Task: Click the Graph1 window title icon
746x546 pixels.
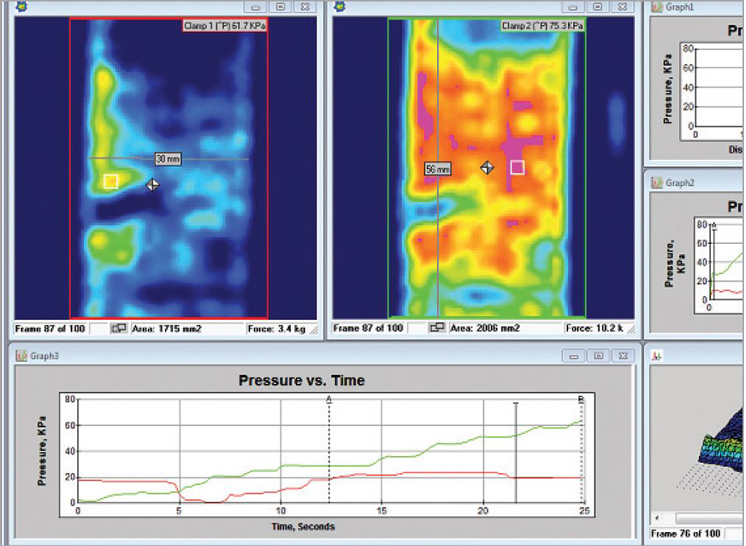Action: [x=657, y=7]
